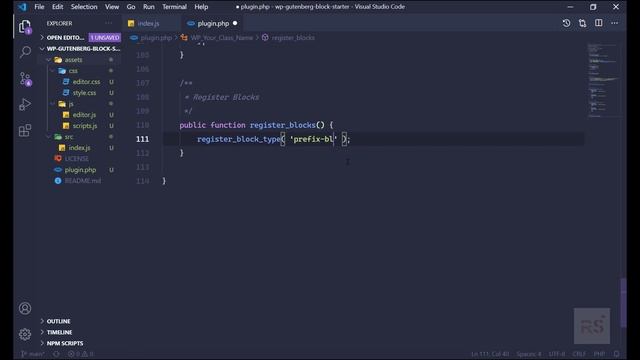Collapse the WP-GUTENBERG-BLOCK-S project root
This screenshot has height=360, width=640.
point(42,49)
